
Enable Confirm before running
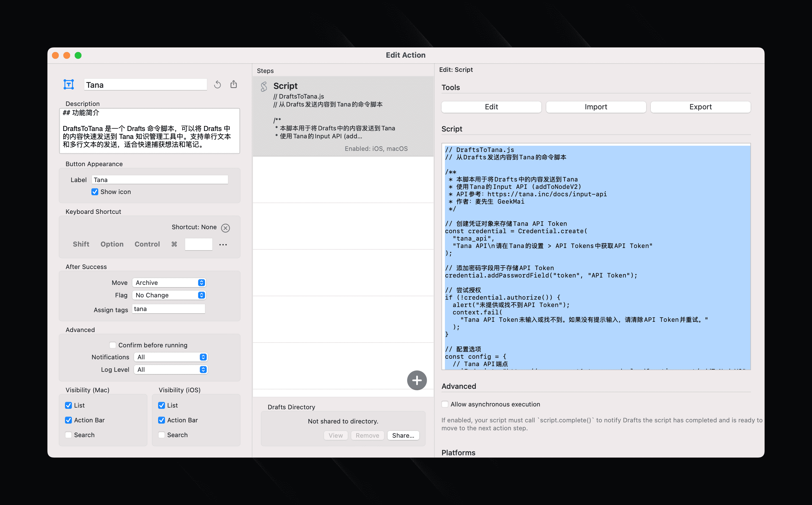pyautogui.click(x=113, y=345)
